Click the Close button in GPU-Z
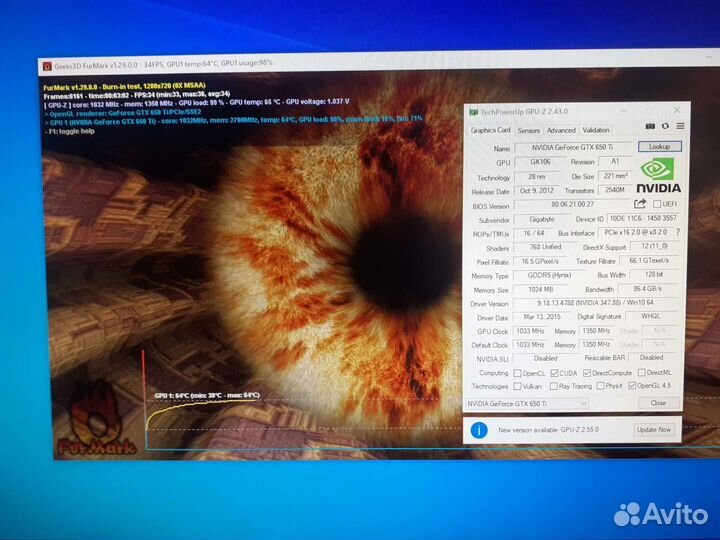This screenshot has height=540, width=720. point(658,403)
